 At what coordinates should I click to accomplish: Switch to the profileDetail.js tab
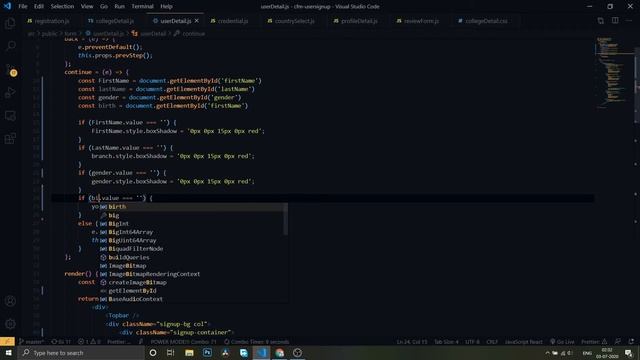coord(356,21)
